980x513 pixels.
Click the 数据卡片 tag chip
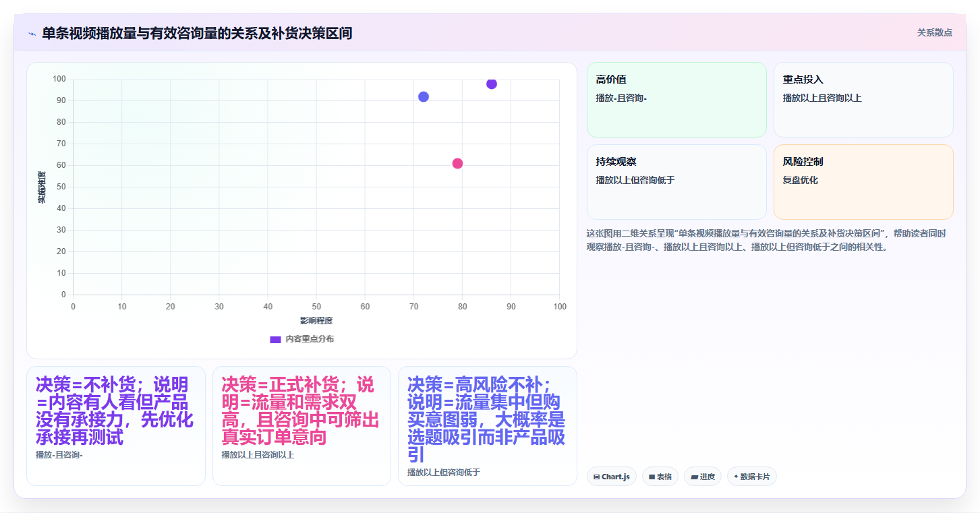point(752,477)
